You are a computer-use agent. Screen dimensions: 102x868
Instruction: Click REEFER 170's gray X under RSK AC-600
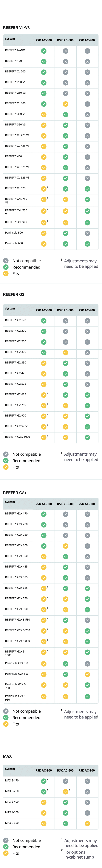point(65,62)
